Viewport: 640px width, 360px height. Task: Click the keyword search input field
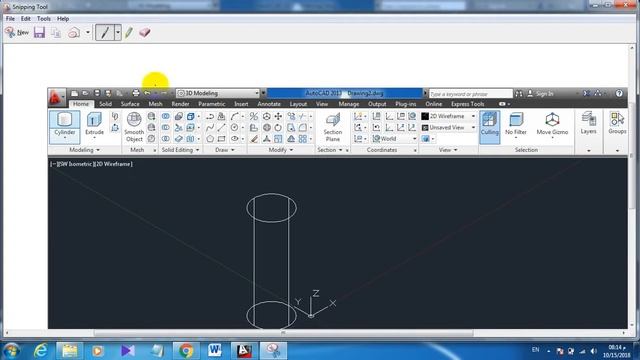pyautogui.click(x=470, y=94)
